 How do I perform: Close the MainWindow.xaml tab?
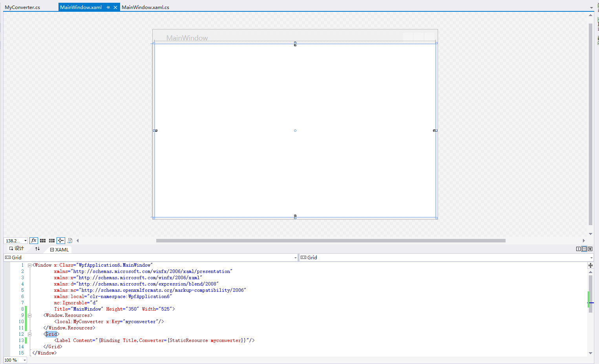pyautogui.click(x=115, y=7)
